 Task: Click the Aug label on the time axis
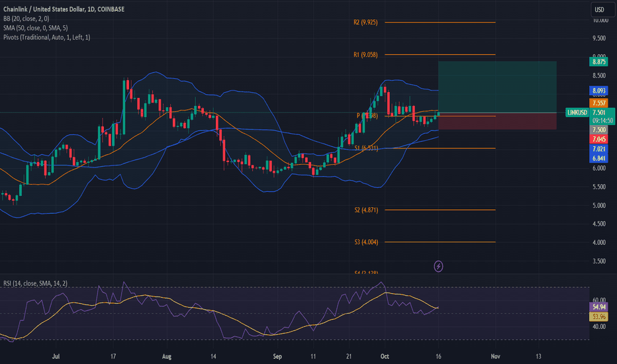pyautogui.click(x=166, y=356)
